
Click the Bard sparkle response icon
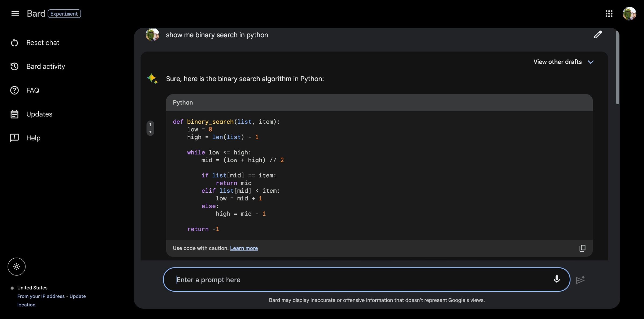[152, 79]
